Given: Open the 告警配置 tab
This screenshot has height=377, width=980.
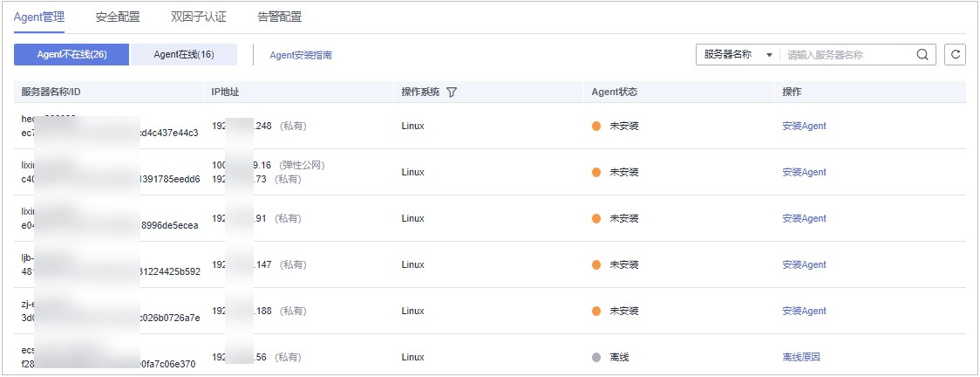Looking at the screenshot, I should pyautogui.click(x=280, y=17).
